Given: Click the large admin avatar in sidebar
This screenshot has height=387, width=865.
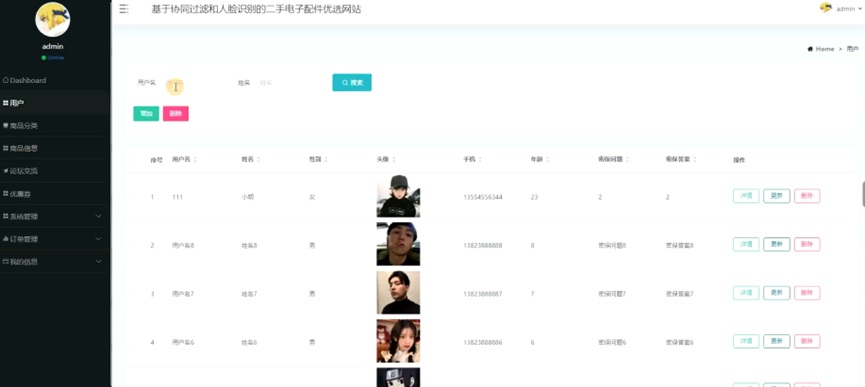Looking at the screenshot, I should click(53, 19).
